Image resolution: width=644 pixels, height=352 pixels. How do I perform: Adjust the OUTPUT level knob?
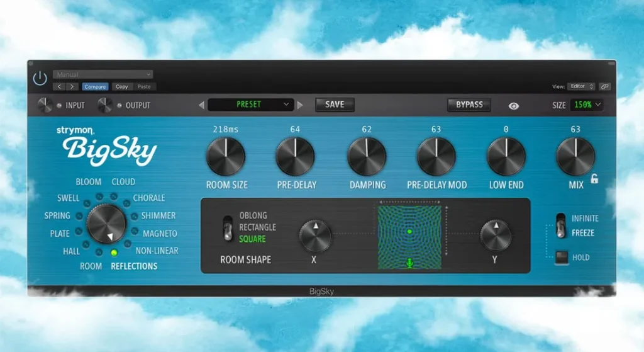coord(105,105)
